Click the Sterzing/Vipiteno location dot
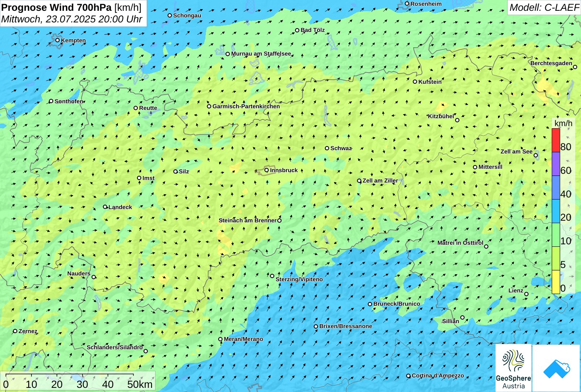Screen dimensions: 581x392 [x=272, y=276]
